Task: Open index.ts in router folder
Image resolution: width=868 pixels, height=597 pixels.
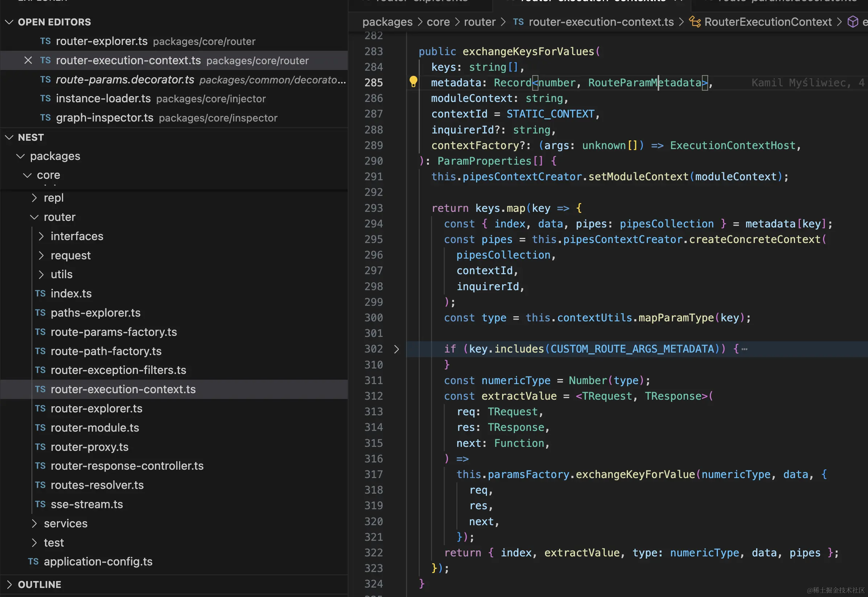Action: click(x=174, y=293)
